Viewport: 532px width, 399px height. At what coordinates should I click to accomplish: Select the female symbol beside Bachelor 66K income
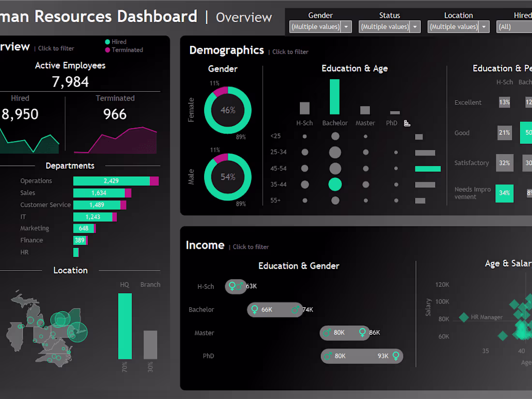[x=254, y=310]
